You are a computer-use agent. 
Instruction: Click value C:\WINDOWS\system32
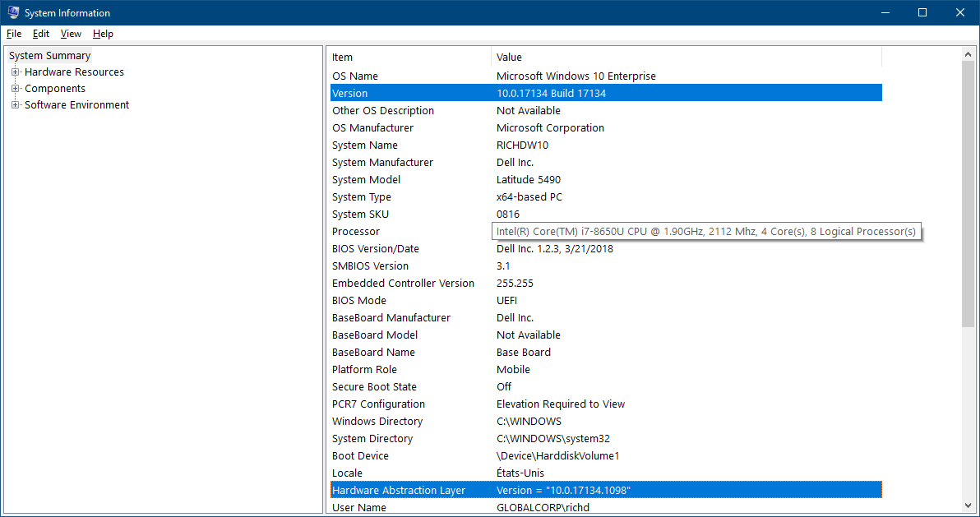coord(553,439)
